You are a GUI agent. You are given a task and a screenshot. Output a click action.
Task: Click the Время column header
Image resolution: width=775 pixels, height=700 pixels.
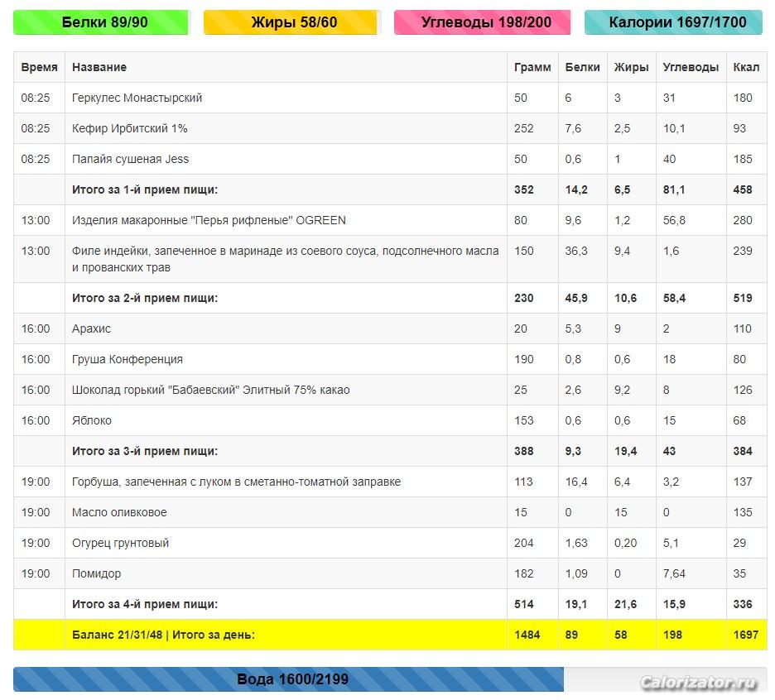[x=39, y=67]
